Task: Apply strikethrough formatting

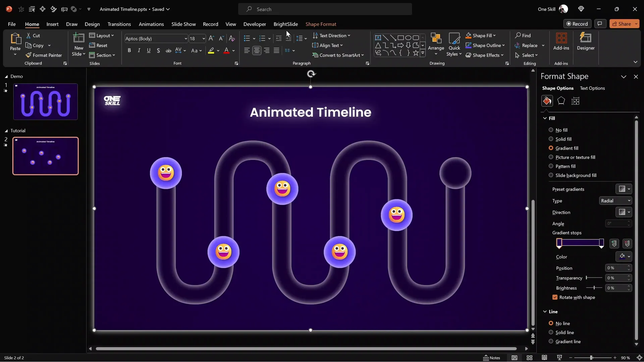Action: click(x=168, y=51)
